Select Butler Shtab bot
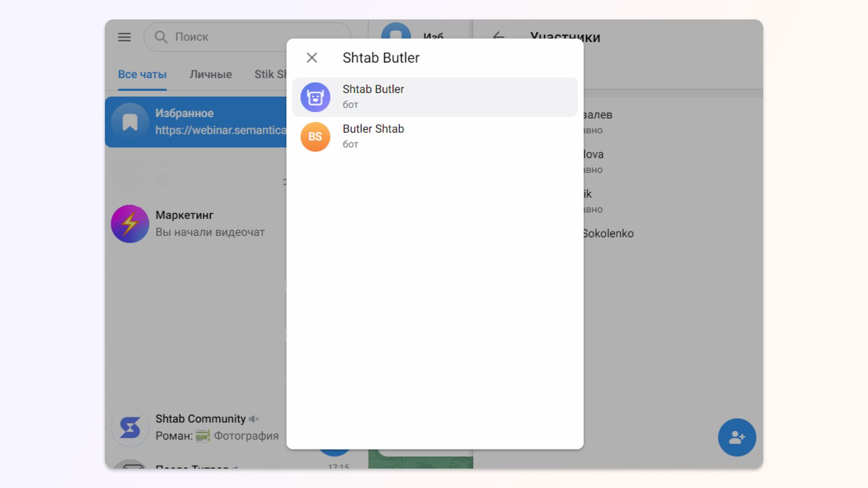This screenshot has height=488, width=868. pos(434,136)
